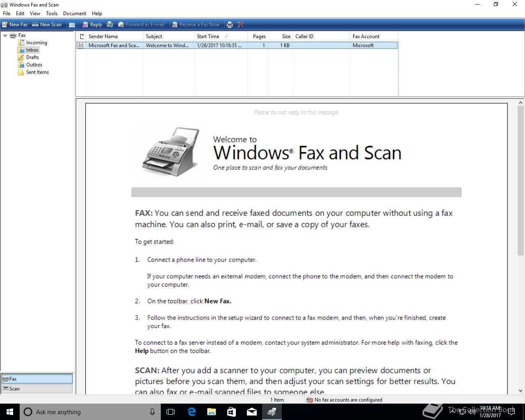
Task: Click the Forward as fax icon
Action: pos(110,25)
